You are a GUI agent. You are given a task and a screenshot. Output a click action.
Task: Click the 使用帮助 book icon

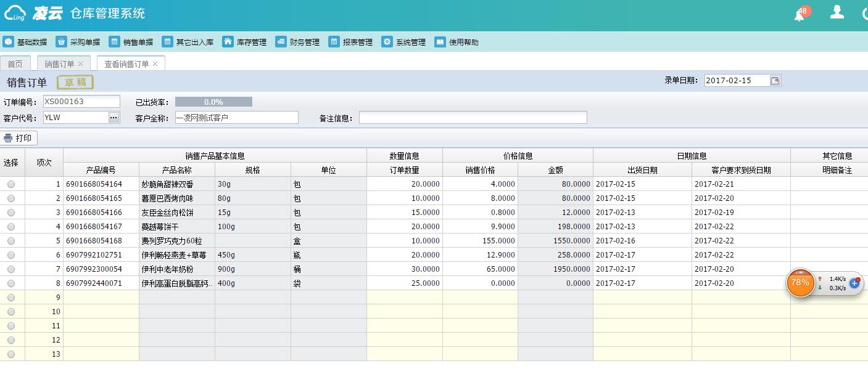pos(440,42)
